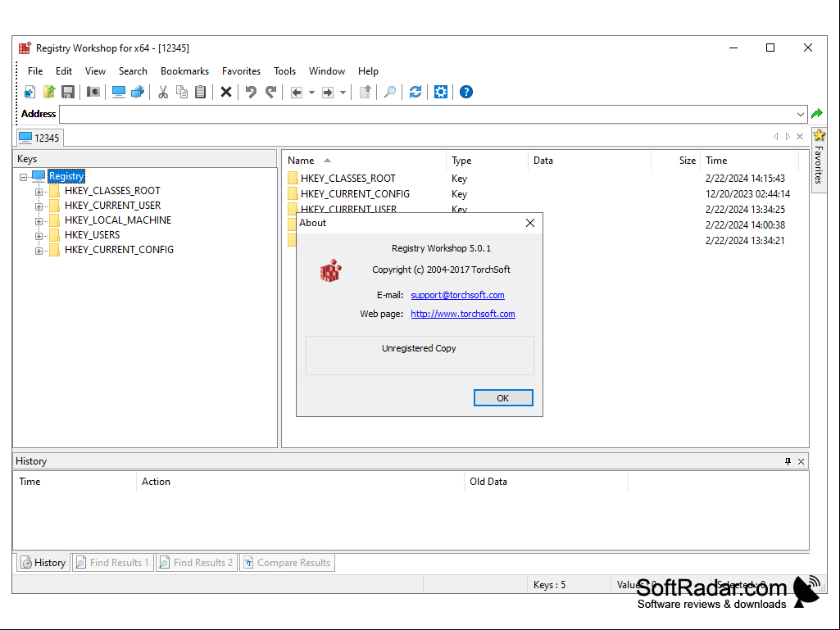Open the Search menu
Viewport: 840px width, 630px height.
pyautogui.click(x=133, y=71)
